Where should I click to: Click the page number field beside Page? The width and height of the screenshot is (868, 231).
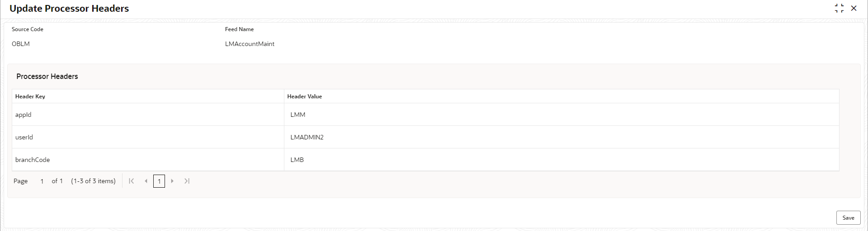pos(42,181)
